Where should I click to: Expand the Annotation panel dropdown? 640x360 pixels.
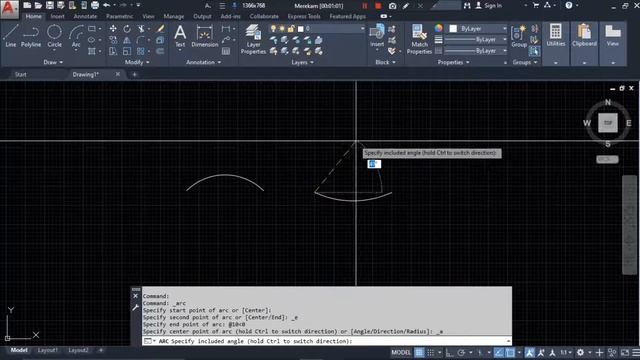203,62
